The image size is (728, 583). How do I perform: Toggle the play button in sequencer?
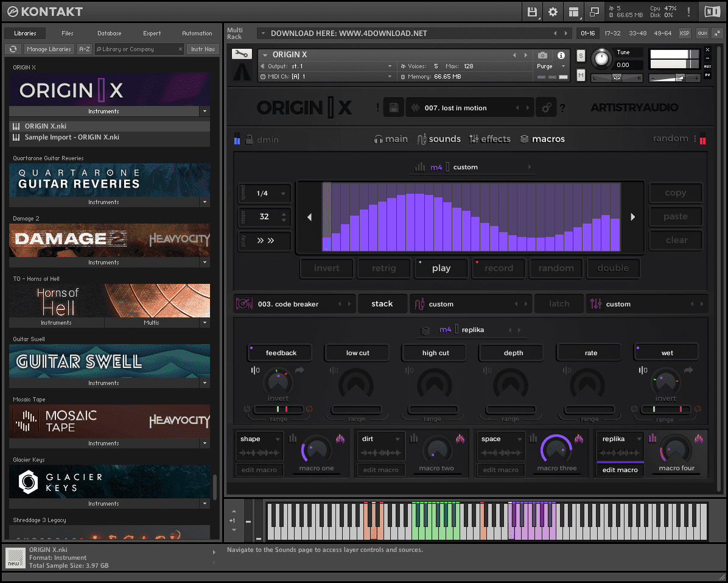tap(441, 268)
